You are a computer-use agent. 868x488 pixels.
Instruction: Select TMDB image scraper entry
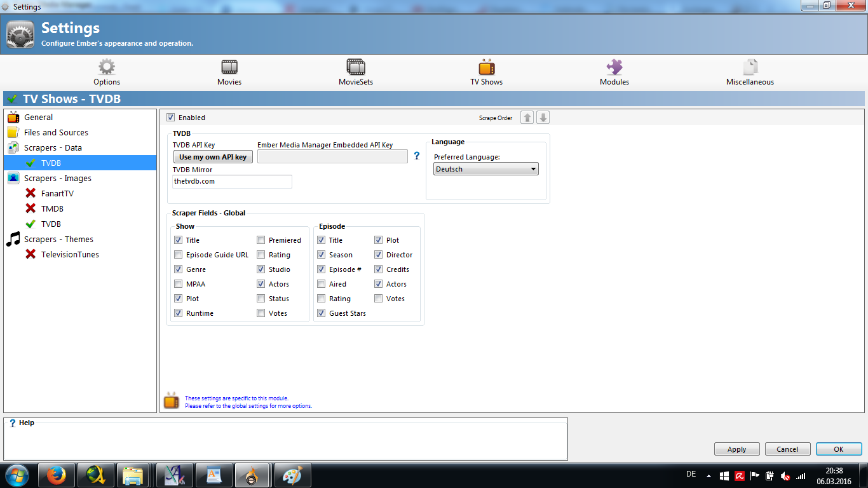pyautogui.click(x=52, y=208)
